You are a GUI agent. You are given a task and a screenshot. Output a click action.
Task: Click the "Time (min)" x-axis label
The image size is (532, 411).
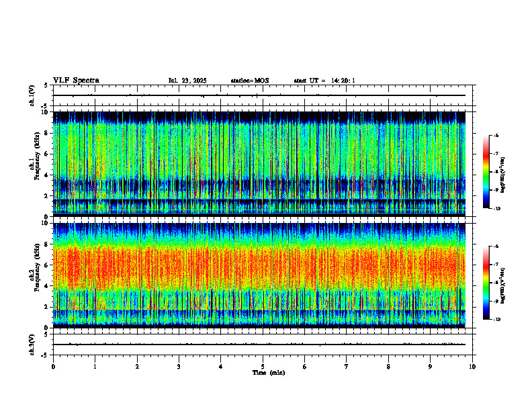(269, 373)
